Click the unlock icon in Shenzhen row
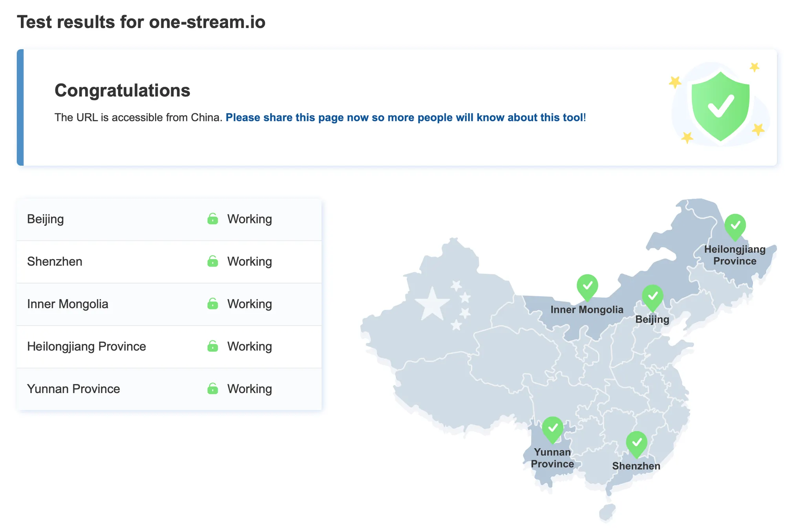This screenshot has height=532, width=804. coord(212,261)
